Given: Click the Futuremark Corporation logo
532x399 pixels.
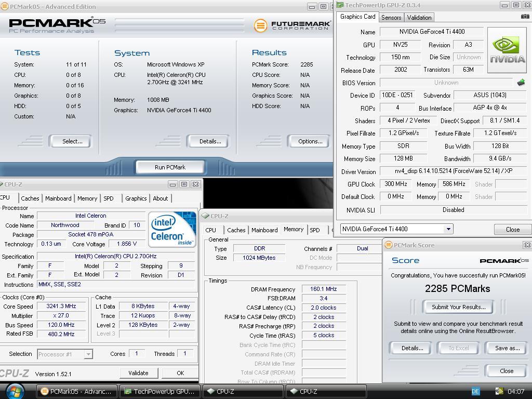Looking at the screenshot, I should (x=292, y=25).
